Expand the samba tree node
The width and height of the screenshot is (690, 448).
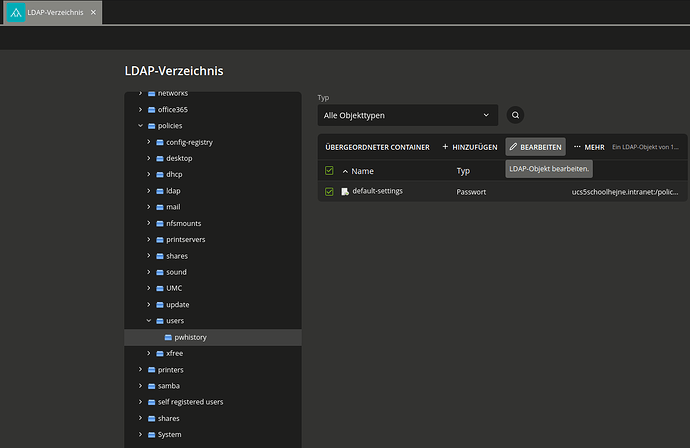coord(140,386)
